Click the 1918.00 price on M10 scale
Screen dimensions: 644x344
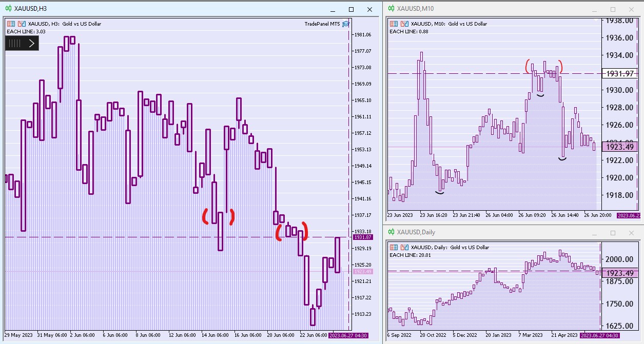coord(619,195)
